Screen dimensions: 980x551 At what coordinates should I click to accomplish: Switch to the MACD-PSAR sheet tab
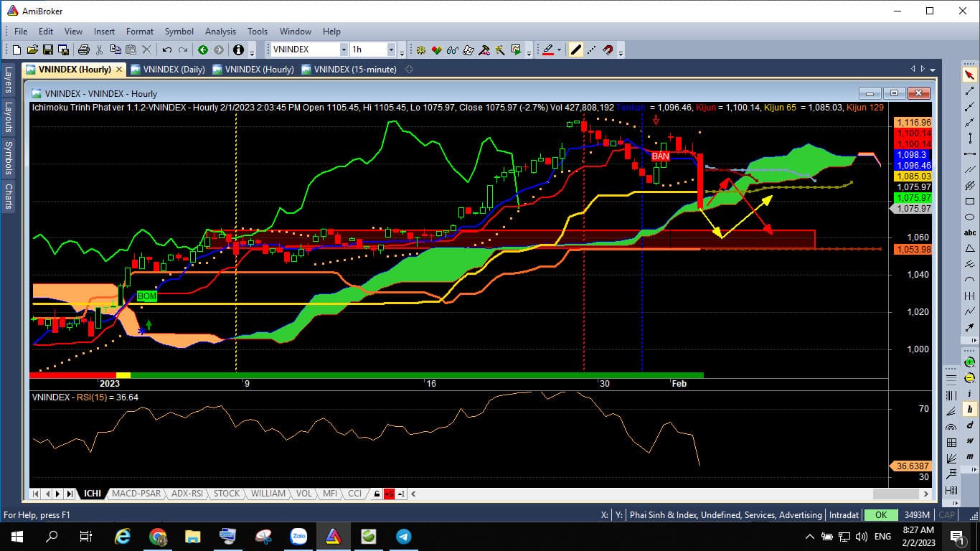coord(136,494)
